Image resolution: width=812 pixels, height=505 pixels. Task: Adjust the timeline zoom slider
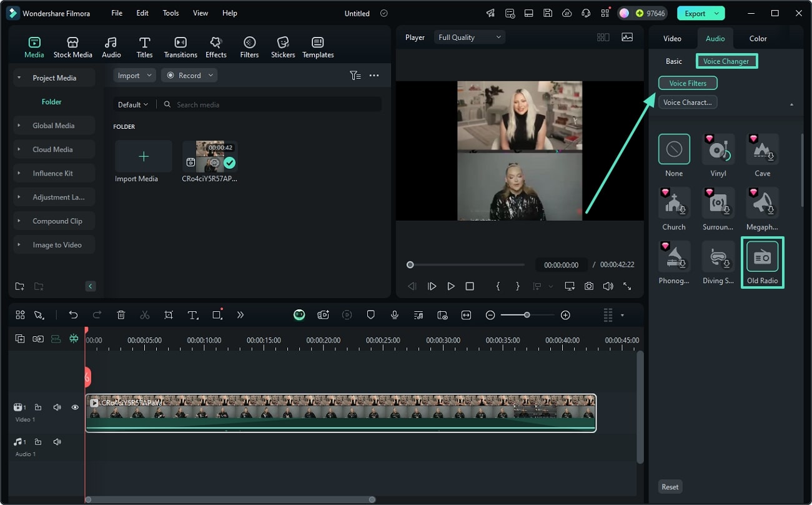[527, 315]
